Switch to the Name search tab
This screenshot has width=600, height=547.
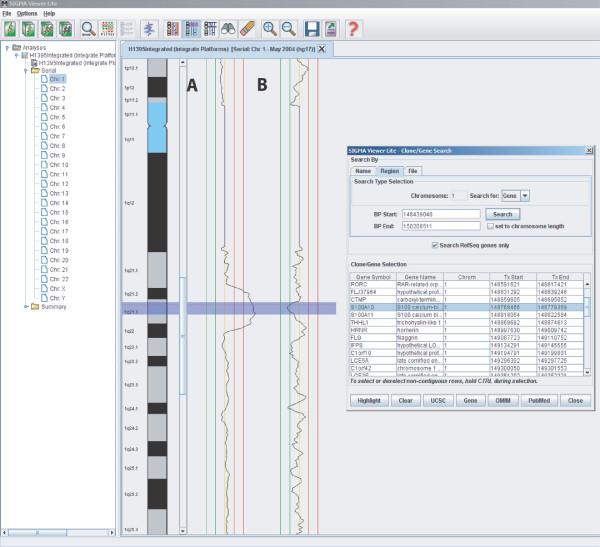click(363, 171)
